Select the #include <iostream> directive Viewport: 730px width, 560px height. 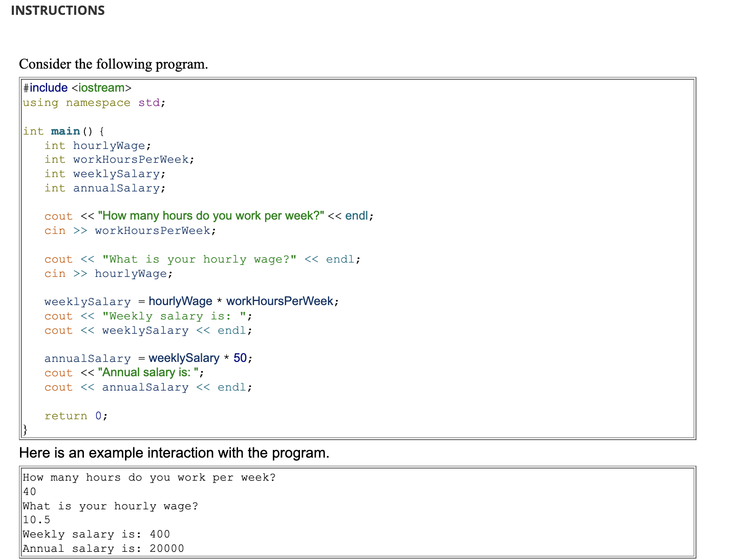coord(77,87)
